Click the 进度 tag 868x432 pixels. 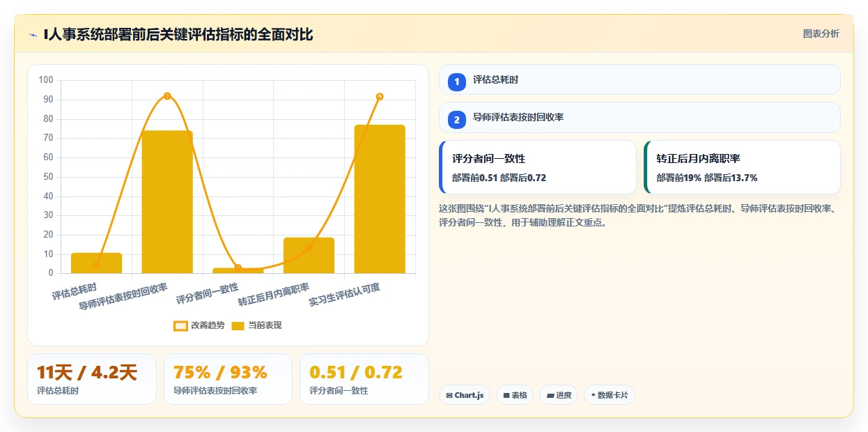pos(559,395)
